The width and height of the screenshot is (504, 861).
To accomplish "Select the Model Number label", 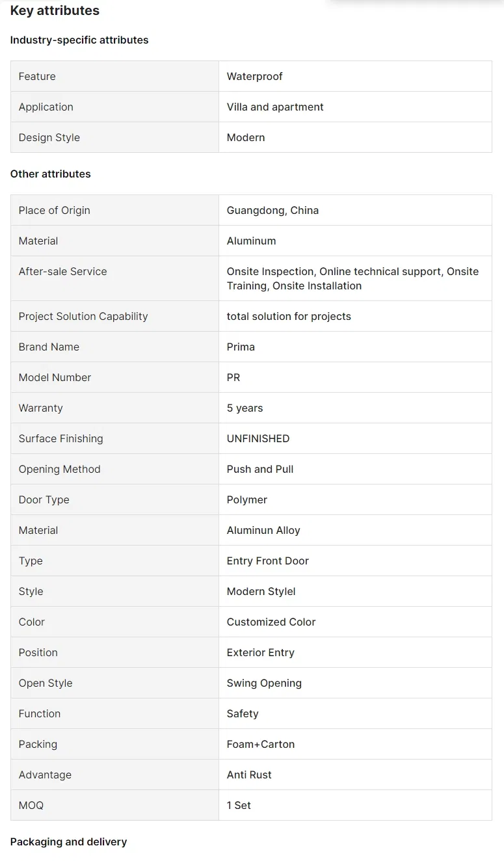I will (x=55, y=377).
